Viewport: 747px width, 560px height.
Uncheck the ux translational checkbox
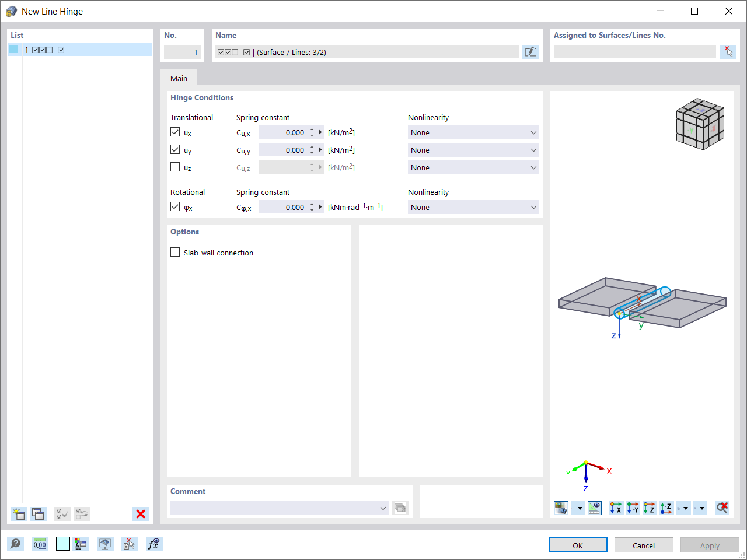pyautogui.click(x=175, y=132)
